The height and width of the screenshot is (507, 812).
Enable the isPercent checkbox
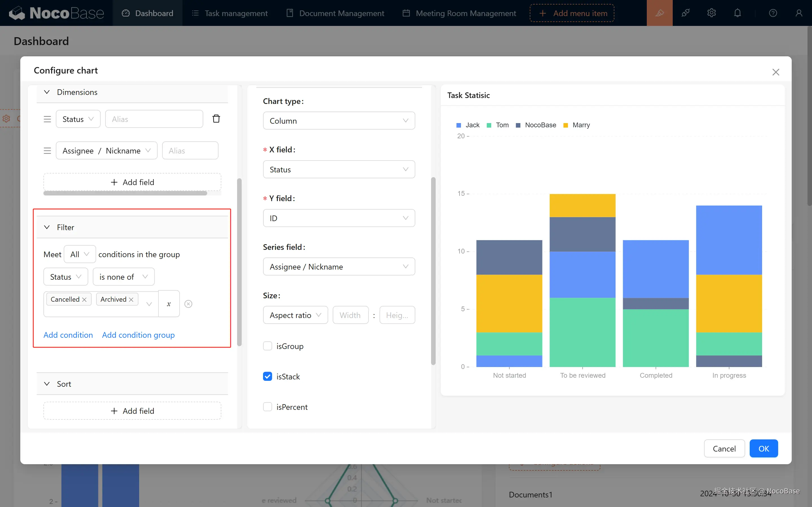(267, 407)
